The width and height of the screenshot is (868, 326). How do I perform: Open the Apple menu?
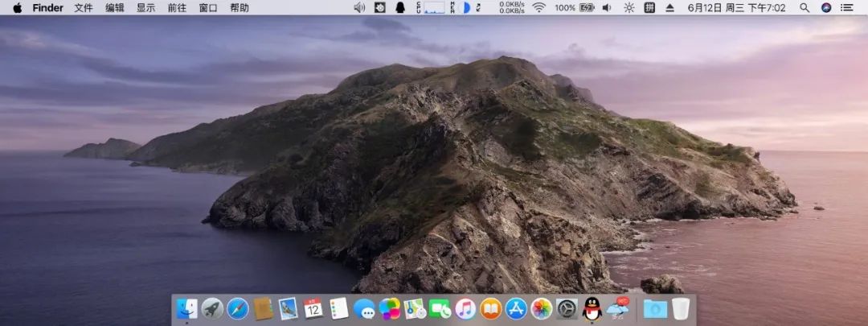click(x=17, y=8)
